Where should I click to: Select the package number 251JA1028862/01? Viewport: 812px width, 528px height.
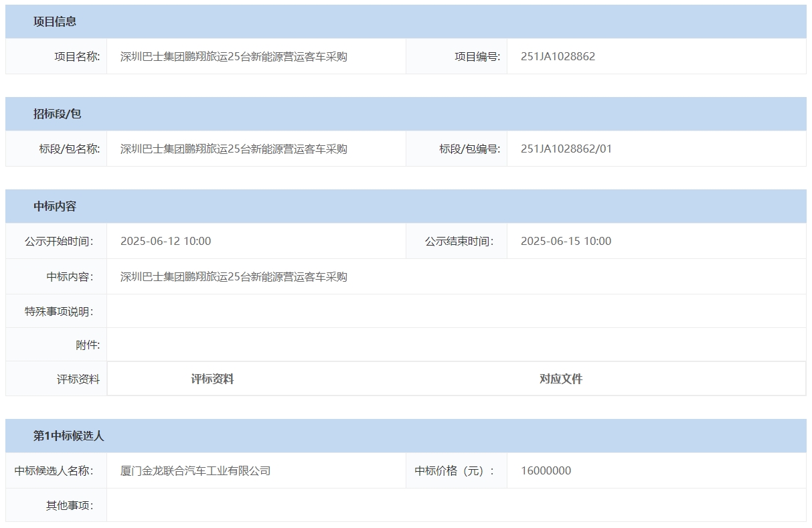point(566,149)
